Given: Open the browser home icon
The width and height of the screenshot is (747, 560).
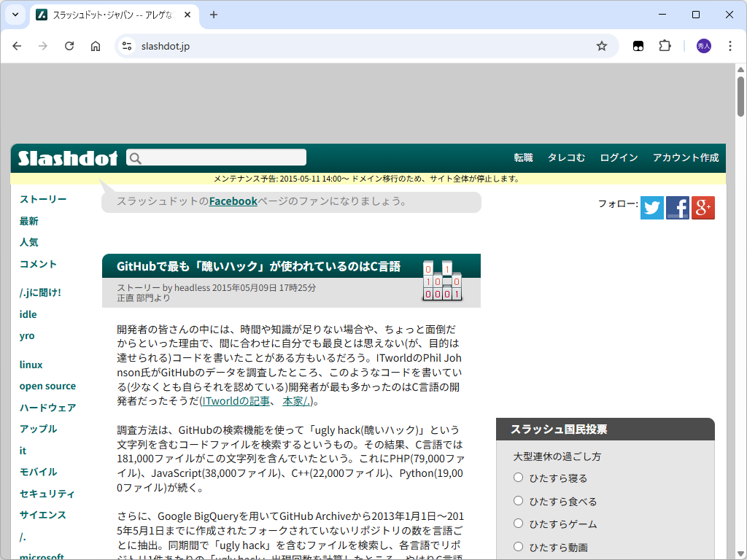Looking at the screenshot, I should click(96, 45).
